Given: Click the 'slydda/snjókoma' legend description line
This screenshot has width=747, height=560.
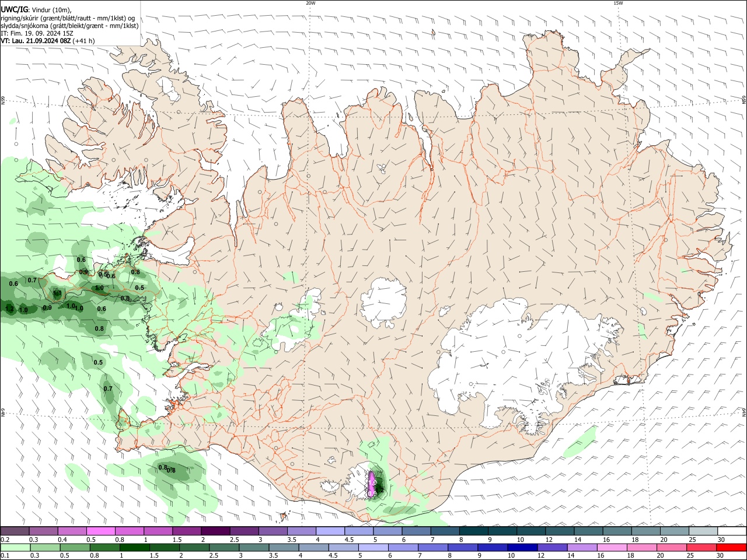Looking at the screenshot, I should [69, 26].
